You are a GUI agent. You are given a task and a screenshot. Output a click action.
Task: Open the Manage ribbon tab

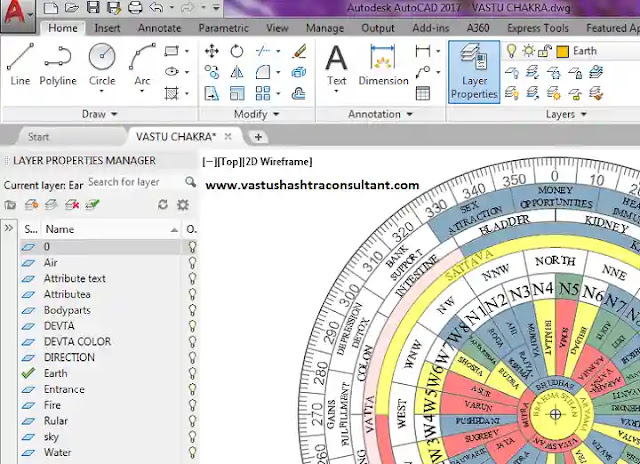[x=325, y=28]
